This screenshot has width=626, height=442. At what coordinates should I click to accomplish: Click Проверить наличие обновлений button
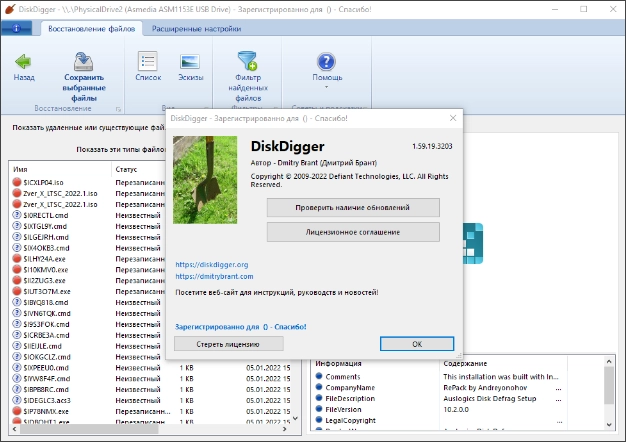[353, 207]
